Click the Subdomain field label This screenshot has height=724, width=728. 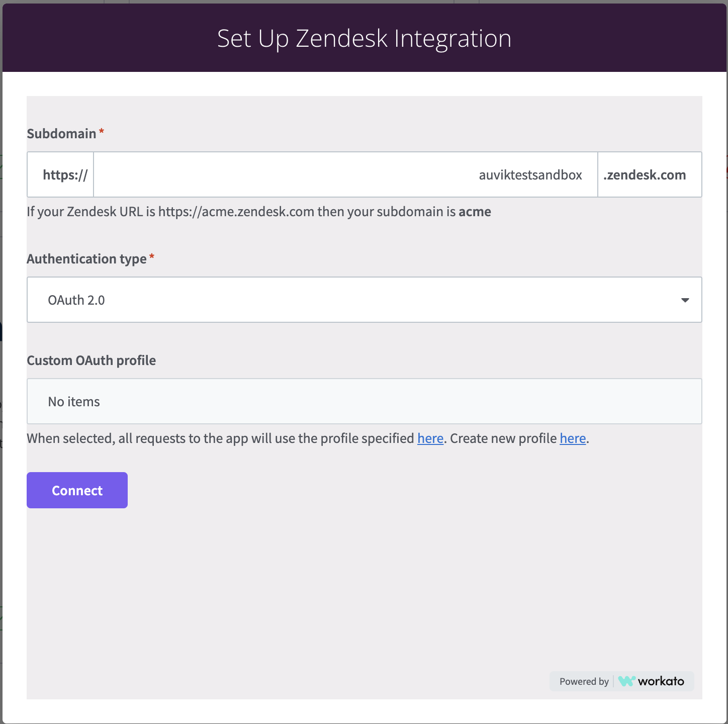61,134
